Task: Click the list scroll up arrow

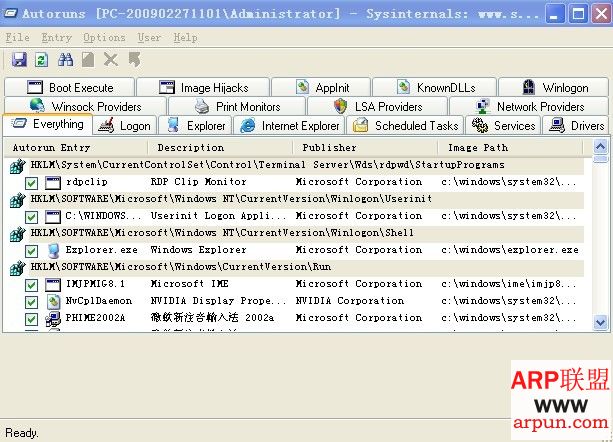Action: pyautogui.click(x=600, y=147)
